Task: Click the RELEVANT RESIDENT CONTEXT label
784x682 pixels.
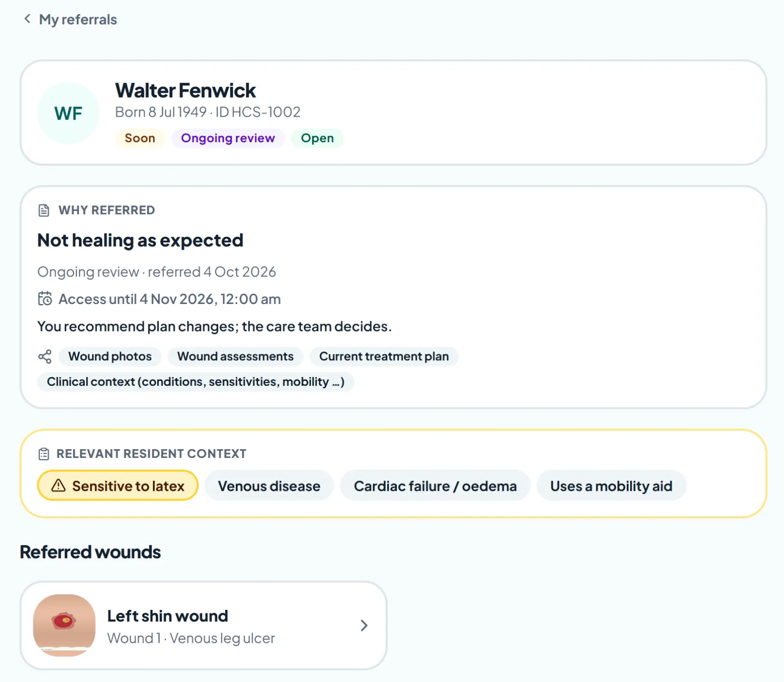Action: pyautogui.click(x=151, y=454)
